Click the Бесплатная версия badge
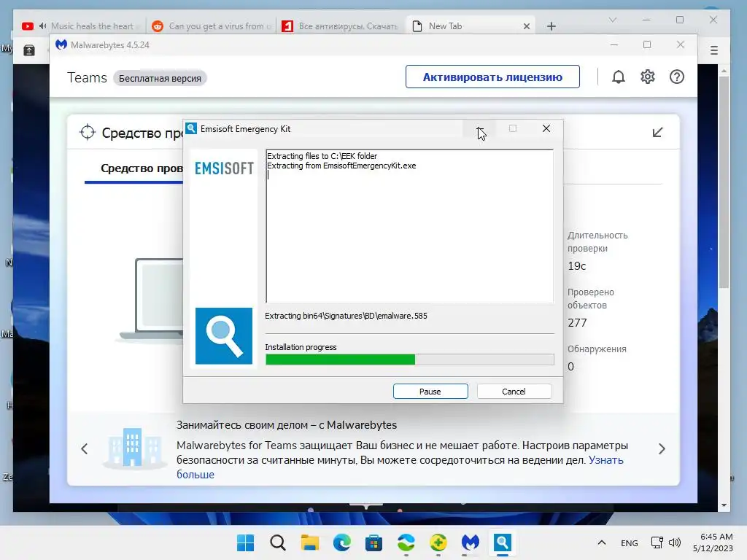Image resolution: width=747 pixels, height=560 pixels. [160, 78]
